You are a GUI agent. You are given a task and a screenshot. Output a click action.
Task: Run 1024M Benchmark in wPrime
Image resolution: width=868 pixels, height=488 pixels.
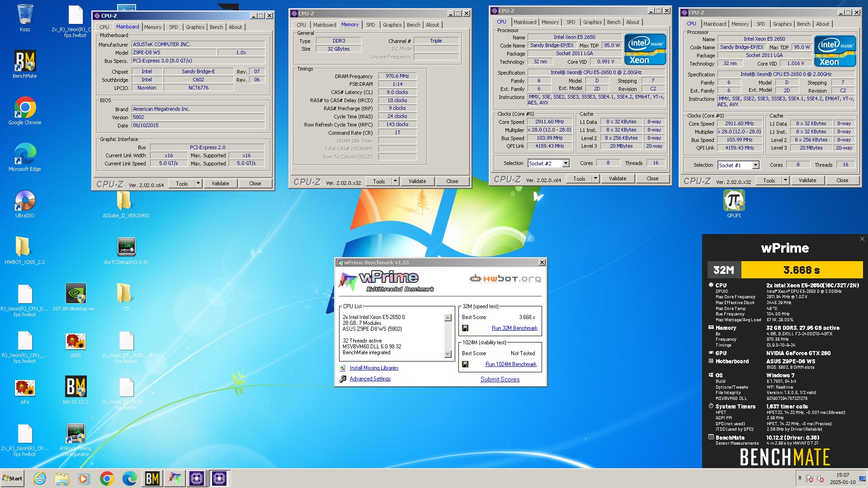511,364
